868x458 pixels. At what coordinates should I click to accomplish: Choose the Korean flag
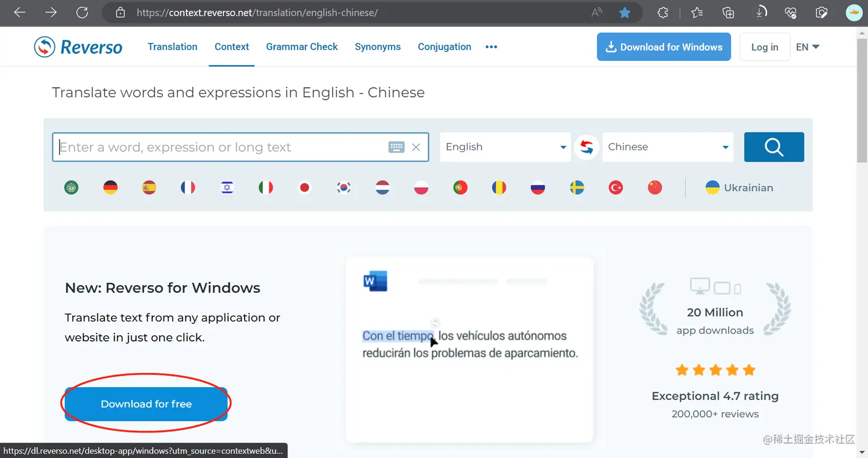[344, 188]
